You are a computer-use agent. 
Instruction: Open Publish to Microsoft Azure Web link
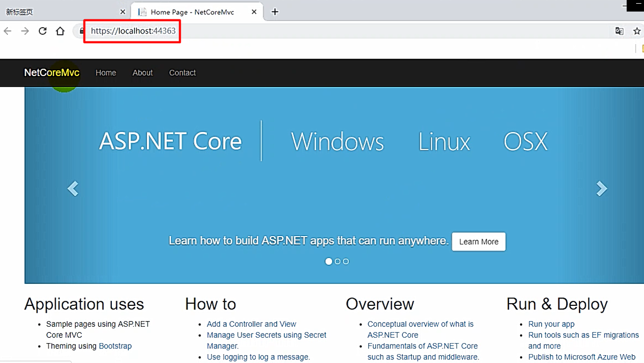point(582,357)
